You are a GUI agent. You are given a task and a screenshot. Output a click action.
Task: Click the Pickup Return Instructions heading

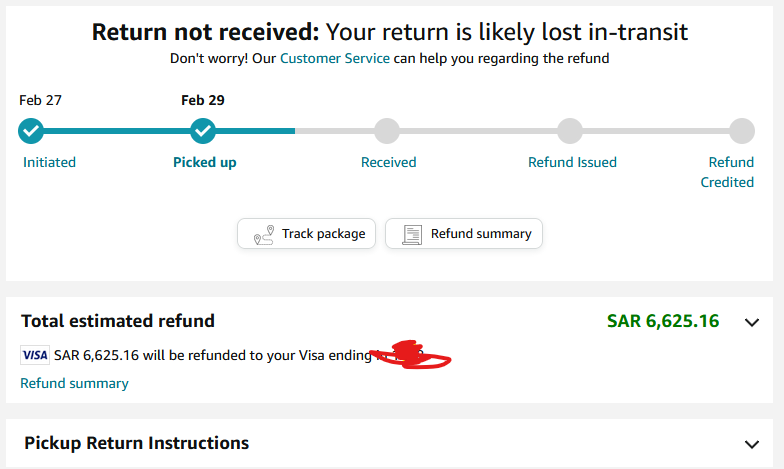click(x=136, y=443)
